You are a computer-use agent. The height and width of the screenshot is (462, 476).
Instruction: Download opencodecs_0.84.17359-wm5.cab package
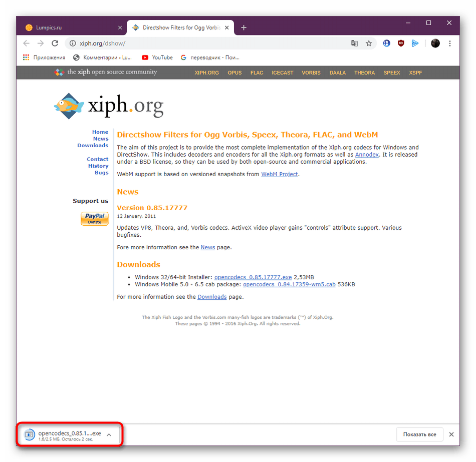289,284
